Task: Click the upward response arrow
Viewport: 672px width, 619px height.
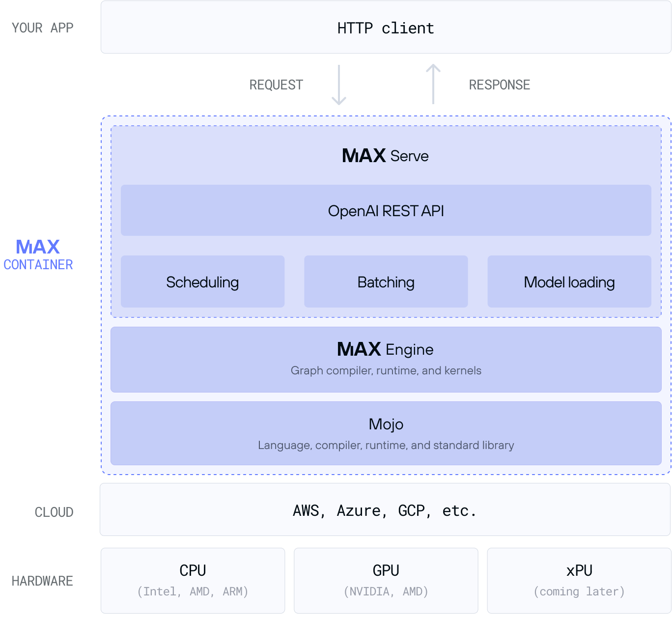Action: point(433,84)
